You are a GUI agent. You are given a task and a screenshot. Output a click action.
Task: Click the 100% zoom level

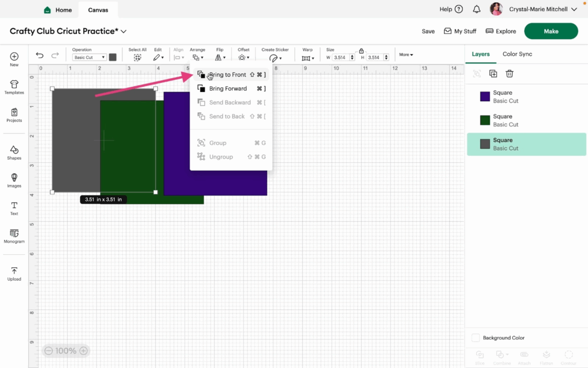(65, 351)
